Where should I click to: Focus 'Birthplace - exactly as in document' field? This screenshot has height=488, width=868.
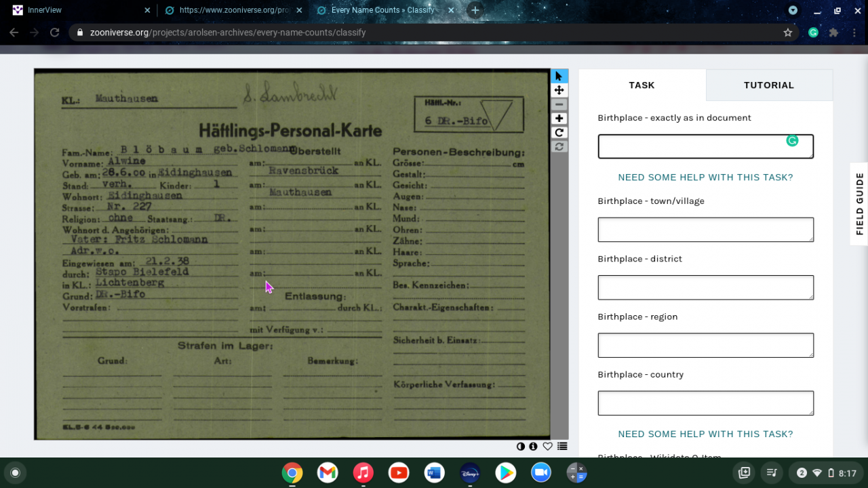[x=705, y=146]
